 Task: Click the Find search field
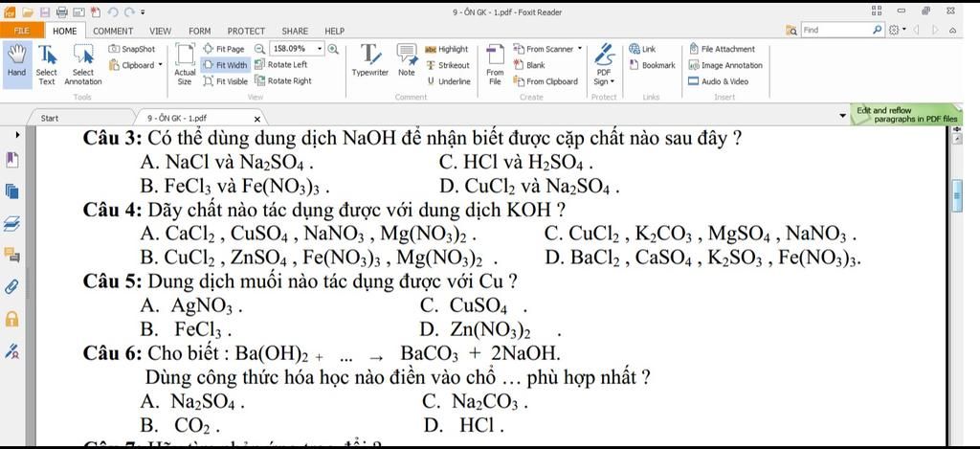(836, 30)
